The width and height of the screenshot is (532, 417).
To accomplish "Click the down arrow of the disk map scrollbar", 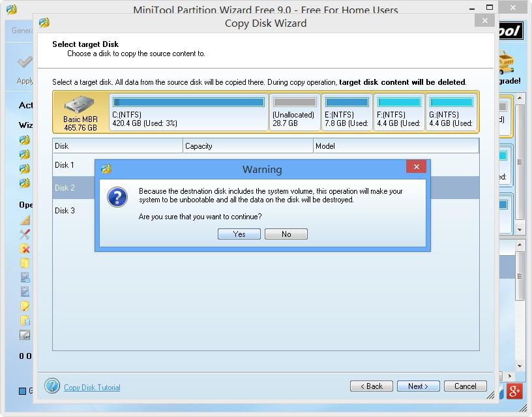I will (520, 230).
